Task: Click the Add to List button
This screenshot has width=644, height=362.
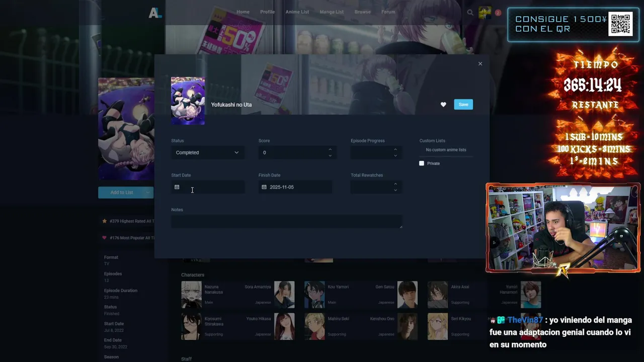Action: [121, 193]
